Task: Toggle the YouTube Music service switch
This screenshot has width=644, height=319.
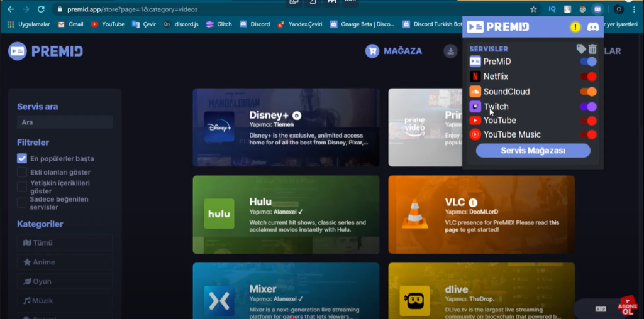Action: (588, 134)
